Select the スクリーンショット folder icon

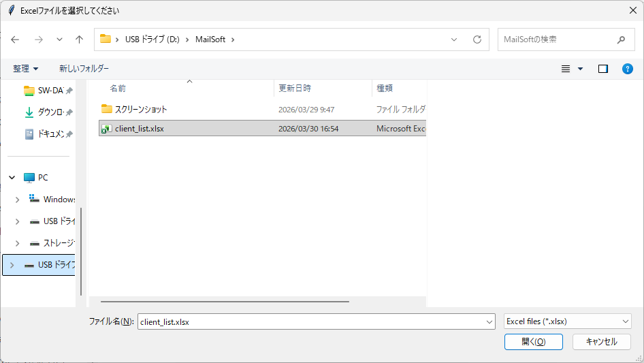(x=106, y=109)
